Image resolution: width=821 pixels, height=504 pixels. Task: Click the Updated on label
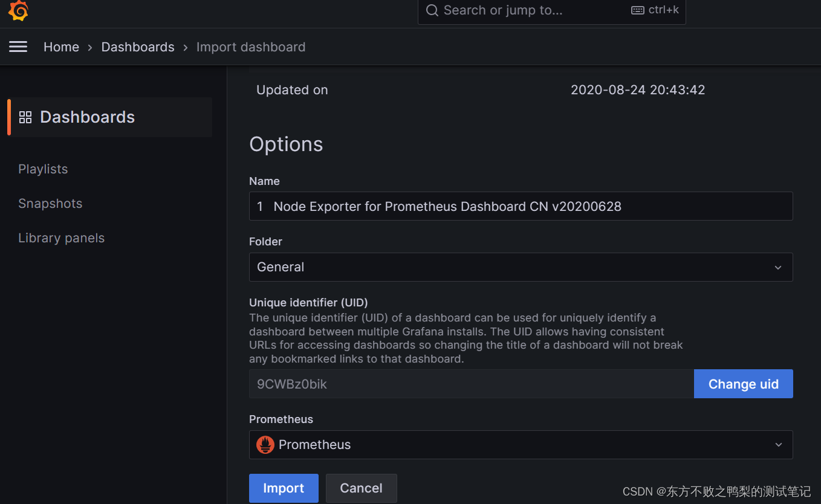coord(292,90)
